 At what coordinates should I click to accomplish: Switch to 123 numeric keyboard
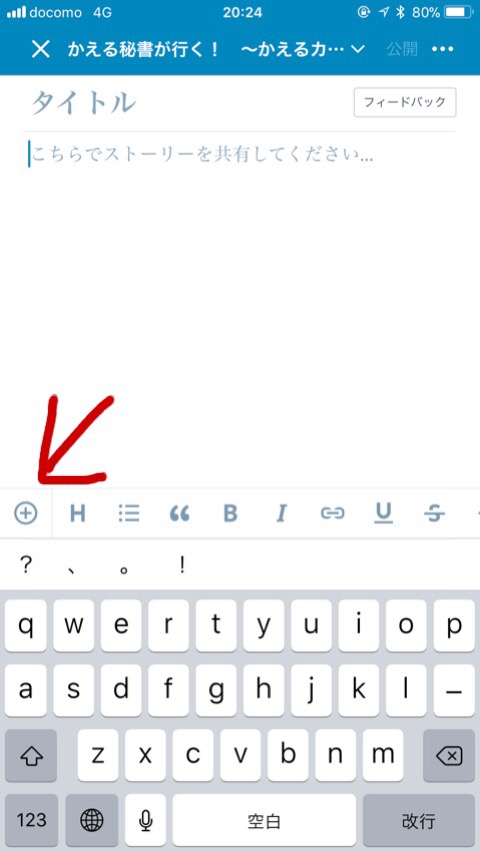coord(32,820)
